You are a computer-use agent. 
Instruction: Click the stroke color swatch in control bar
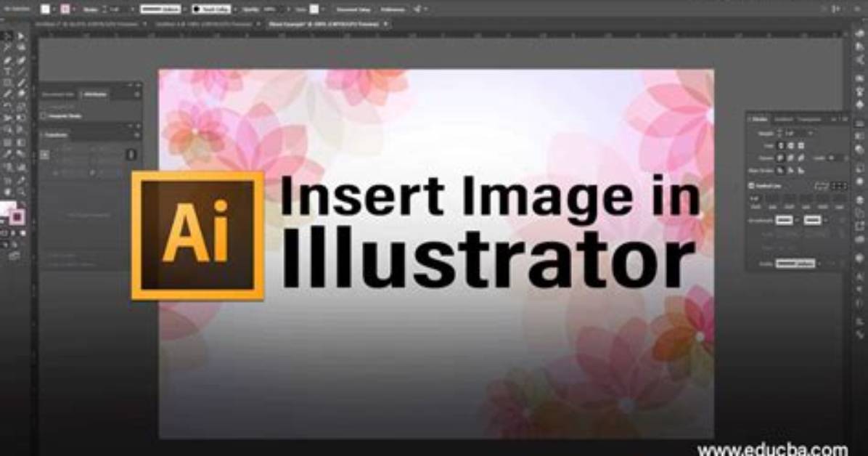(65, 9)
